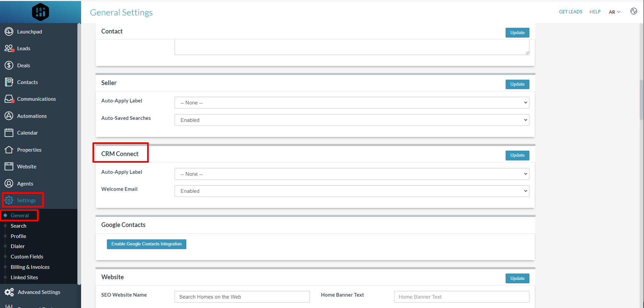This screenshot has width=644, height=308.
Task: Click the weather icon in the top bar
Action: tap(634, 11)
